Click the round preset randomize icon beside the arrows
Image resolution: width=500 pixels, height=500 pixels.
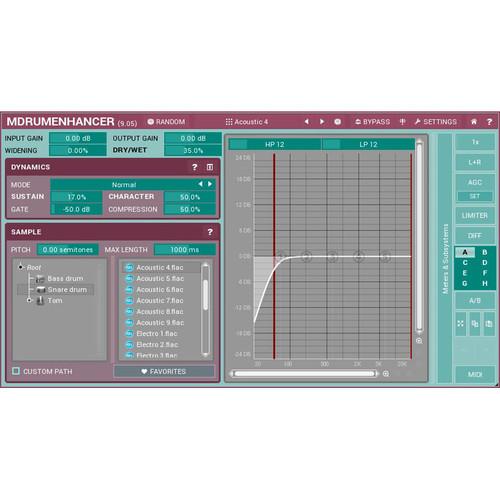(337, 122)
